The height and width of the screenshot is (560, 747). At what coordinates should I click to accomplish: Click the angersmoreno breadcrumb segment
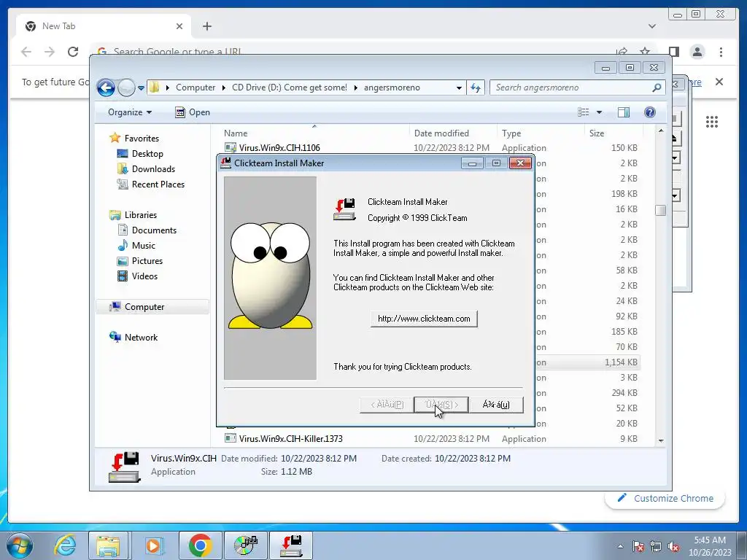point(392,87)
